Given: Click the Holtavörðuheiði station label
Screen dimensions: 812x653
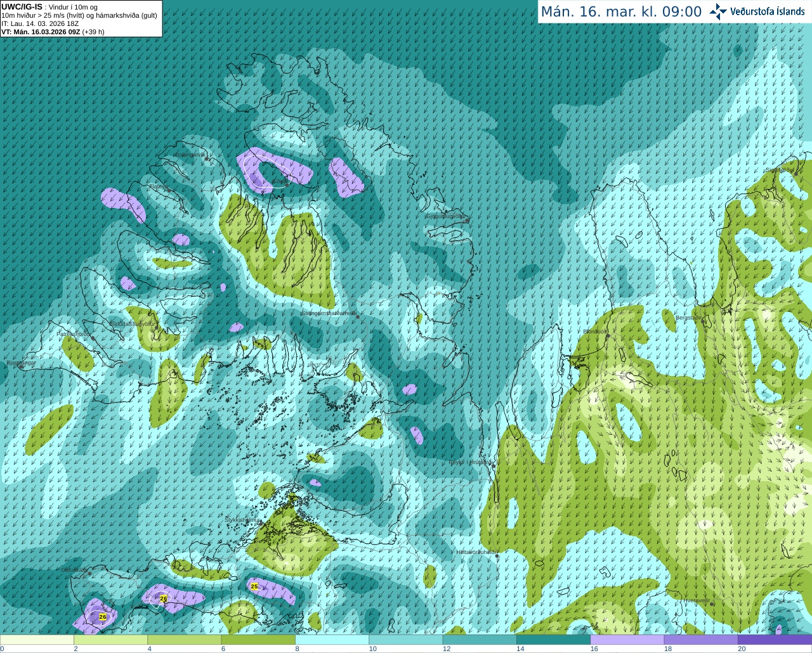Looking at the screenshot, I should [476, 552].
